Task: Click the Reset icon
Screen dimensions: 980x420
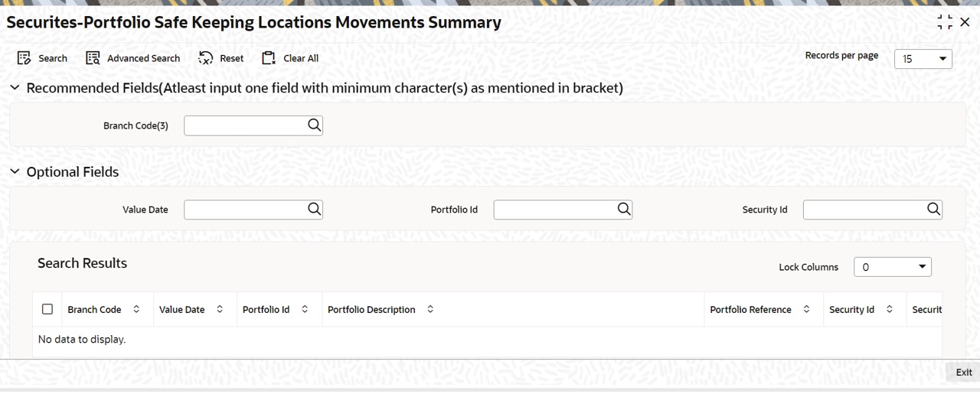Action: coord(206,58)
